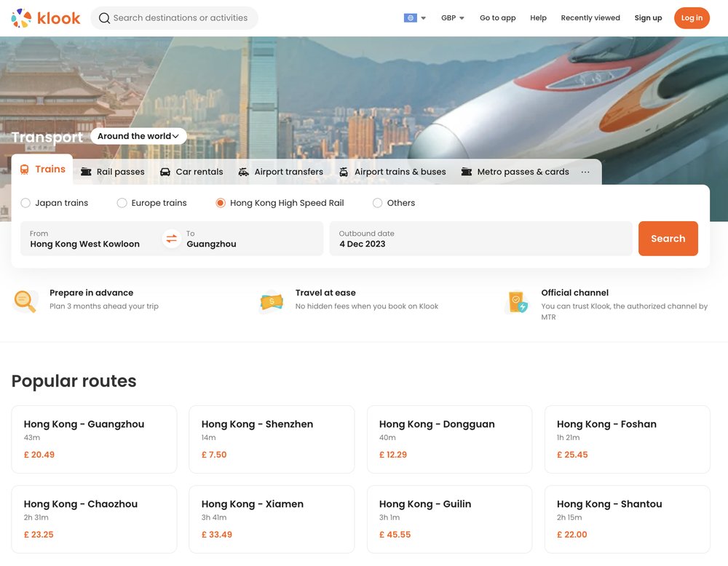728x566 pixels.
Task: Select the Japan trains option
Action: (x=25, y=202)
